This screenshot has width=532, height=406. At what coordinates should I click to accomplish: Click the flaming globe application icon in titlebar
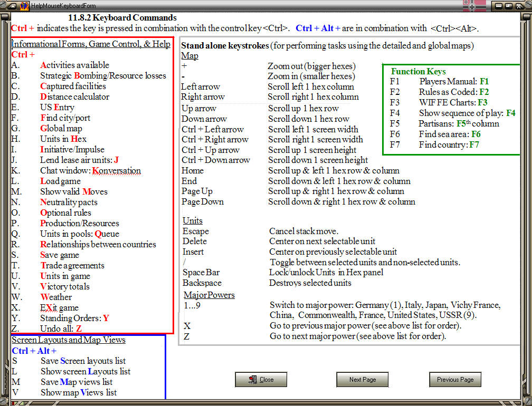(x=24, y=6)
